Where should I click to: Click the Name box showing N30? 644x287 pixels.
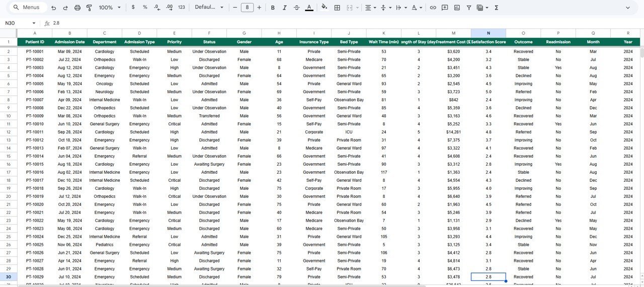pyautogui.click(x=19, y=23)
